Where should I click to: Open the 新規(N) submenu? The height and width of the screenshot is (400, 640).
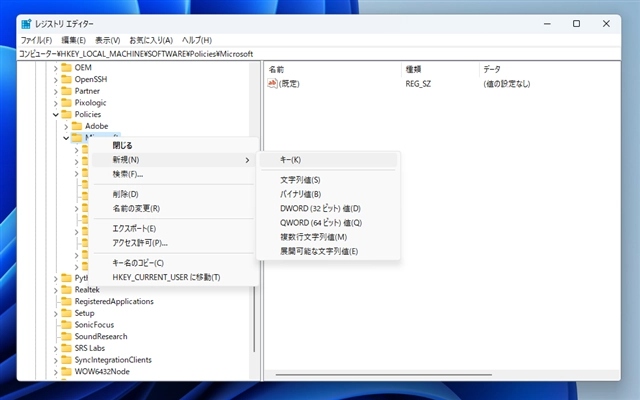coord(173,160)
